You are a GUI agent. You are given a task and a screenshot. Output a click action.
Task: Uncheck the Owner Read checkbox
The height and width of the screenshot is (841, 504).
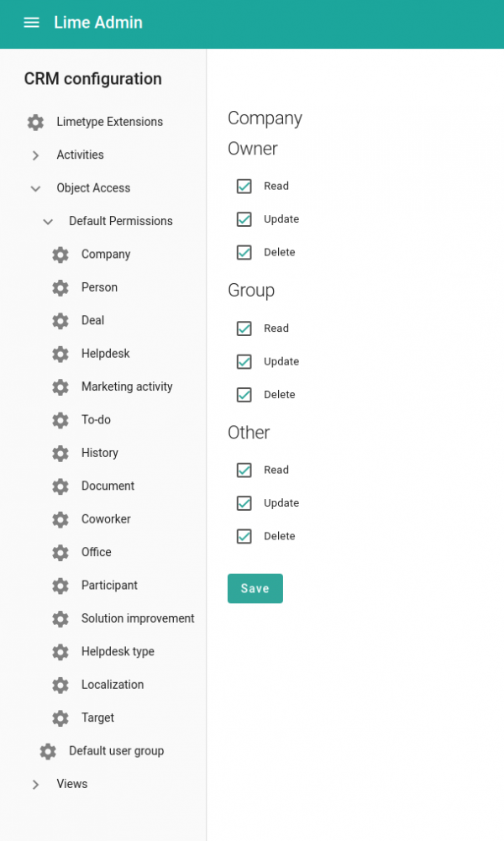[244, 187]
